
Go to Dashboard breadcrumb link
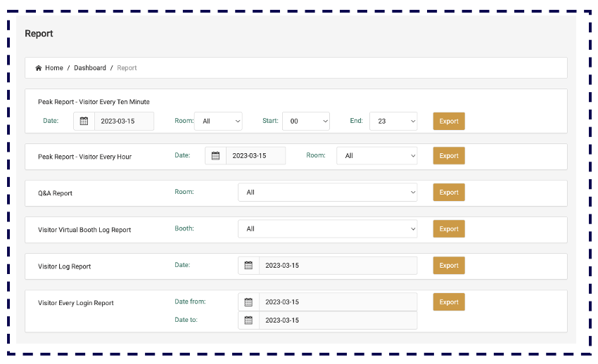(x=90, y=68)
